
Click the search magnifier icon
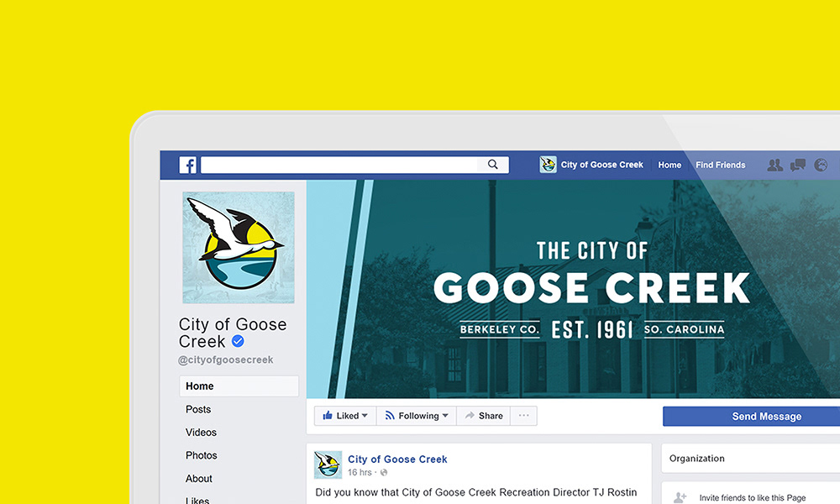[493, 165]
